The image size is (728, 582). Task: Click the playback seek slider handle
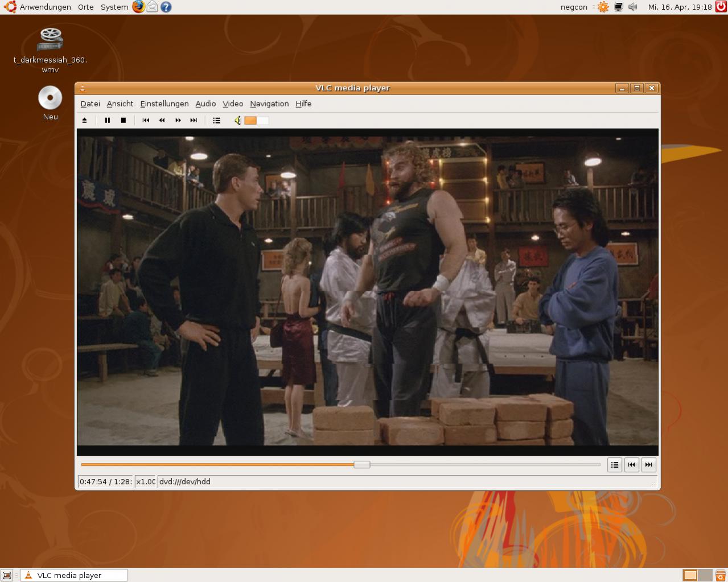[361, 464]
